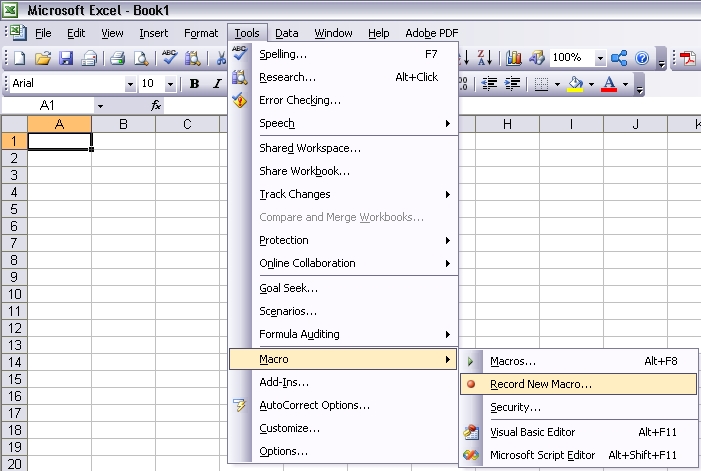Choose Share Workbook... menu entry
Image resolution: width=701 pixels, height=471 pixels.
click(343, 171)
